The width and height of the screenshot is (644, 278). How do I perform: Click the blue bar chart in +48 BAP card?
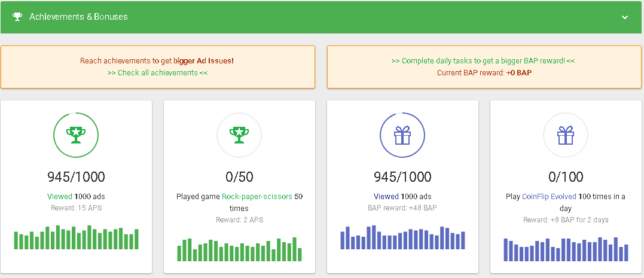[x=402, y=237]
